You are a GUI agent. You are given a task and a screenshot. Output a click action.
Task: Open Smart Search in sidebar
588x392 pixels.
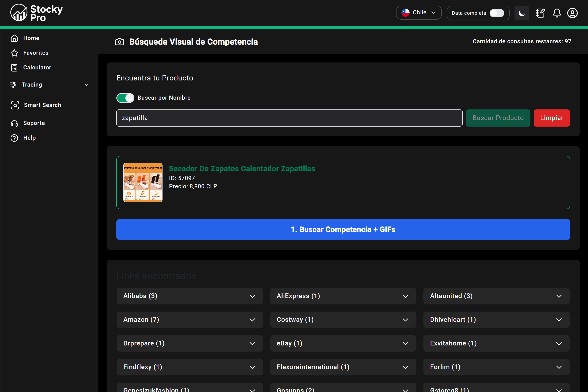(x=42, y=105)
